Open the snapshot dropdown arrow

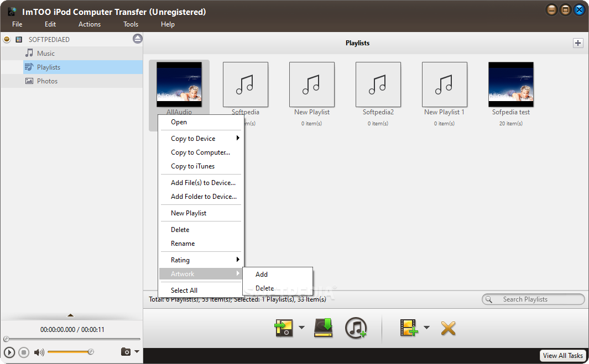tap(137, 352)
